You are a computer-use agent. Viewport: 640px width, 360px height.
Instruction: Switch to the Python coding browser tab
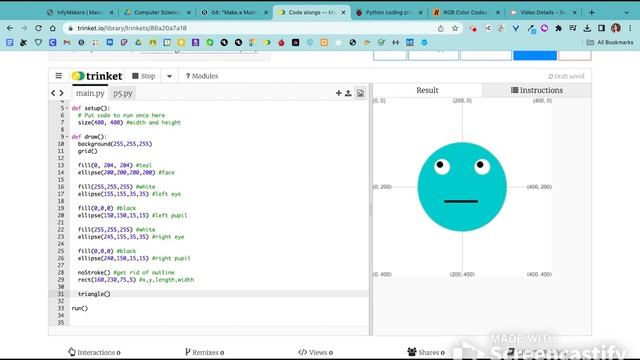[x=388, y=13]
